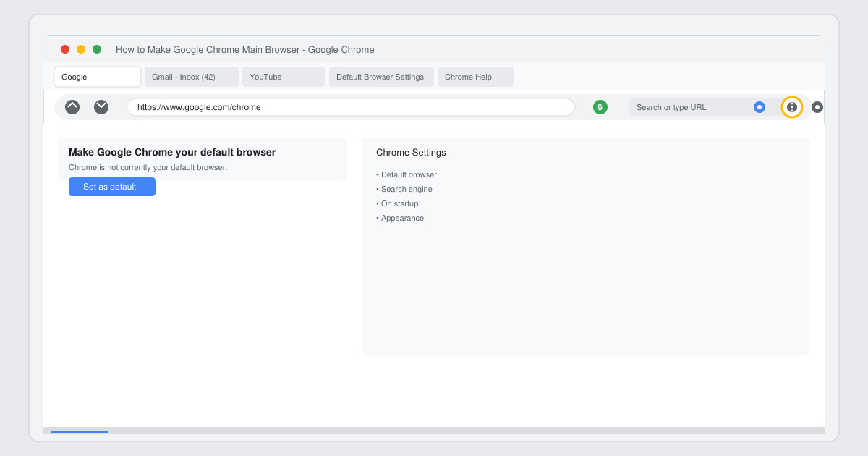Click the Set as default button
This screenshot has height=456, width=868.
tap(112, 187)
